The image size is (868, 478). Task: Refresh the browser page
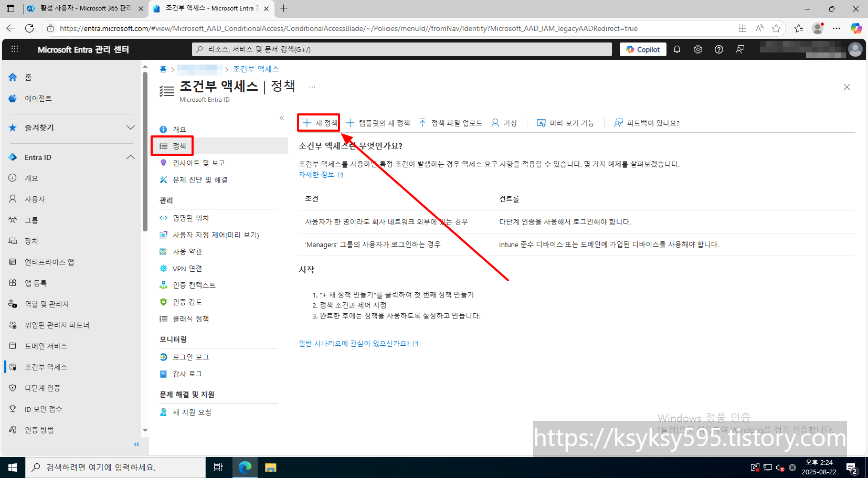click(29, 28)
